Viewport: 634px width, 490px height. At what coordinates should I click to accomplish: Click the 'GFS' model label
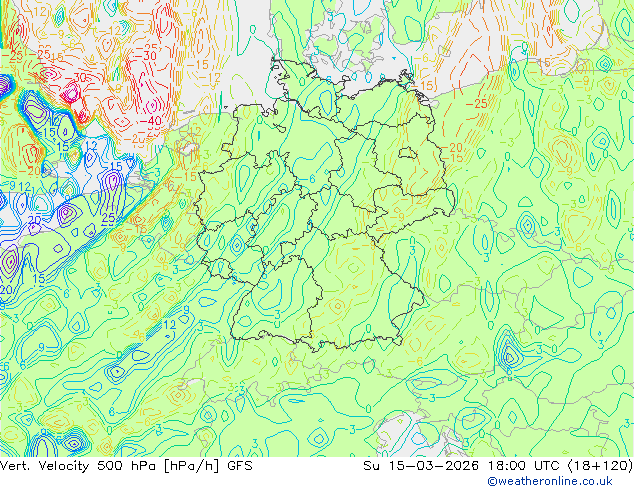[240, 466]
